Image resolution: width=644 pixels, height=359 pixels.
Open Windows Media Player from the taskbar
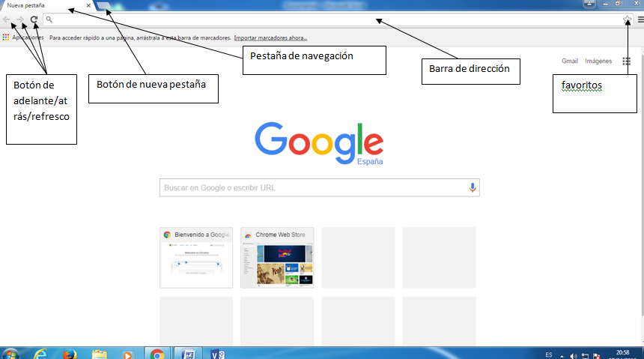point(128,354)
